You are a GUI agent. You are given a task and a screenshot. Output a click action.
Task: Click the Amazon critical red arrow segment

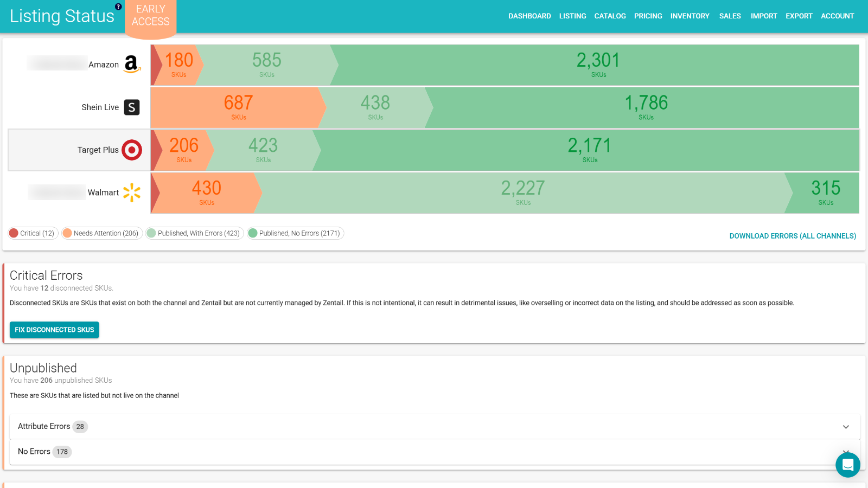click(x=156, y=65)
